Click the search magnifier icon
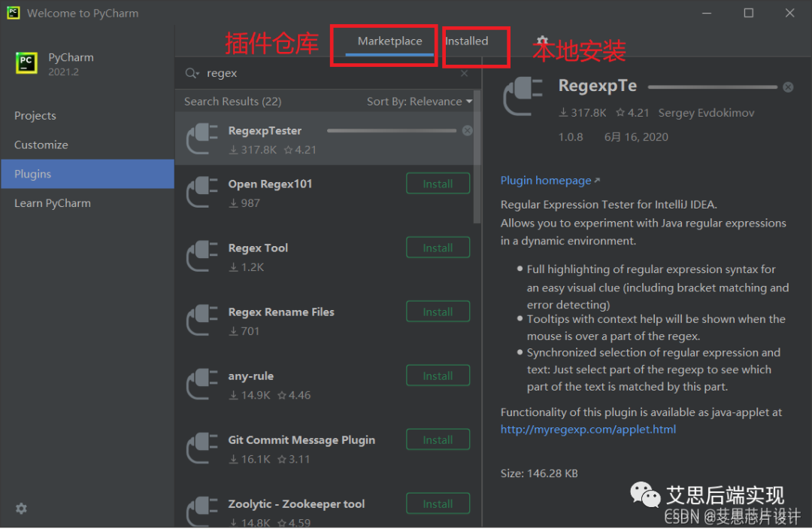The image size is (812, 532). (x=192, y=73)
